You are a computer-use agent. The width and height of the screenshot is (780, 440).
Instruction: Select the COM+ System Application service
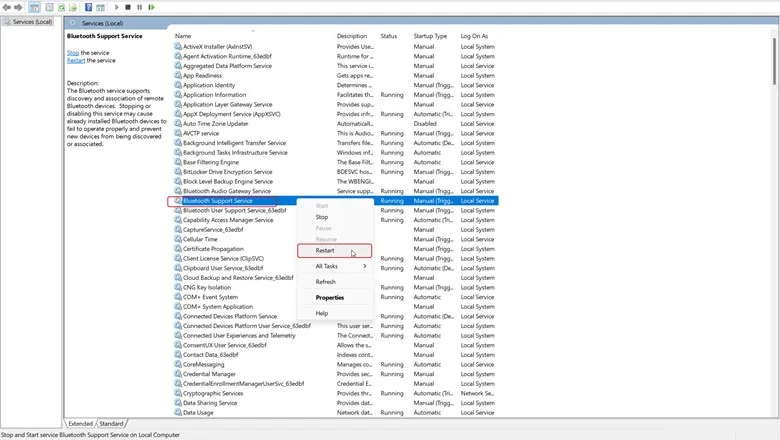click(335, 307)
